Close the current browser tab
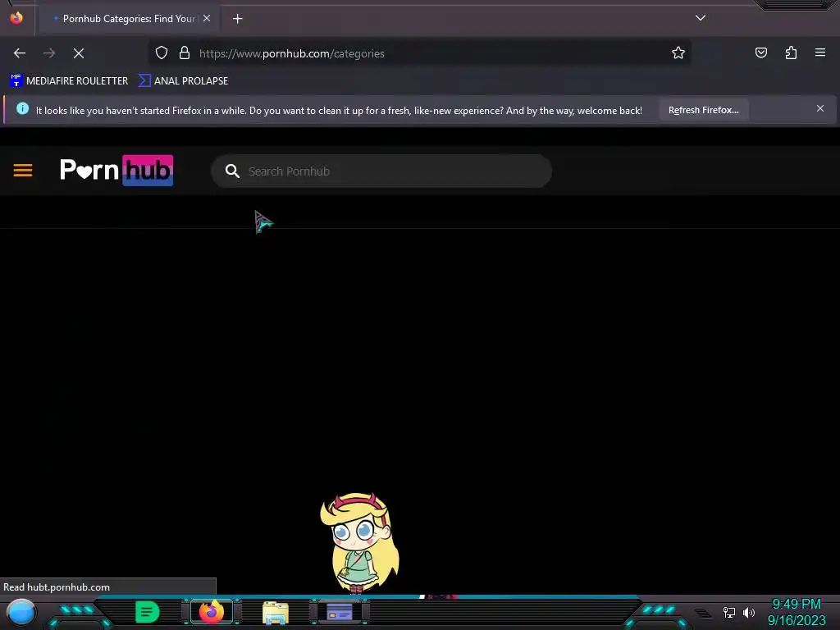 [x=207, y=18]
